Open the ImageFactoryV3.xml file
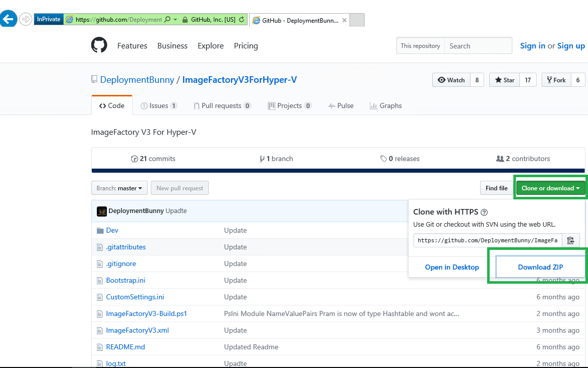Image resolution: width=588 pixels, height=368 pixels. click(x=138, y=330)
